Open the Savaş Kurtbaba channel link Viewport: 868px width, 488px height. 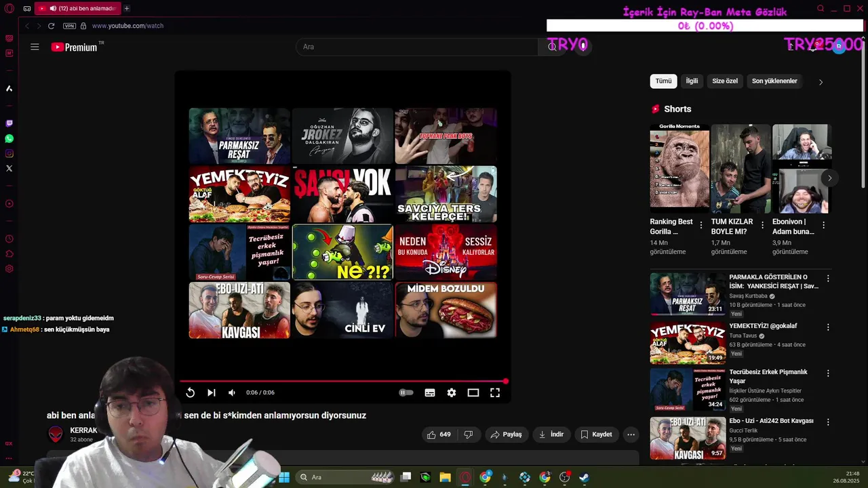coord(748,296)
